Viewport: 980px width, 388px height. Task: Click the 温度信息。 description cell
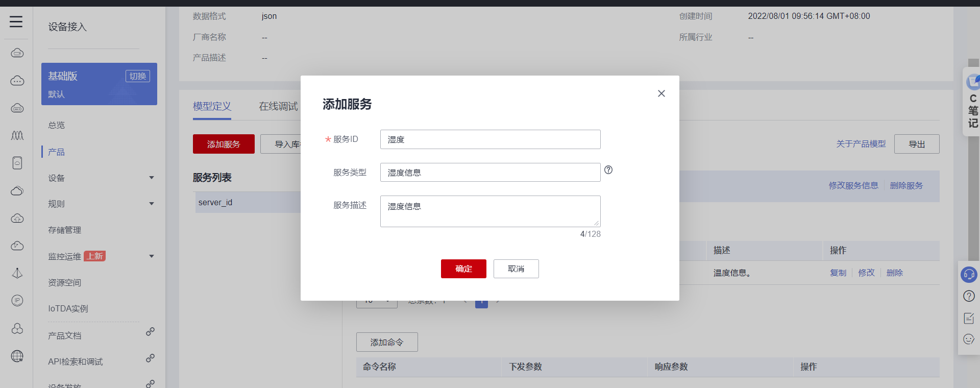(x=732, y=273)
